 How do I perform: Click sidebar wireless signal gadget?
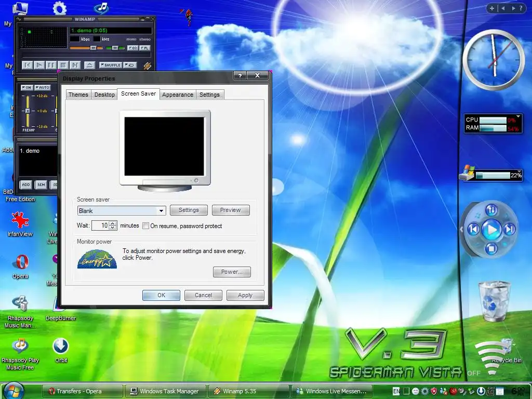pyautogui.click(x=491, y=357)
